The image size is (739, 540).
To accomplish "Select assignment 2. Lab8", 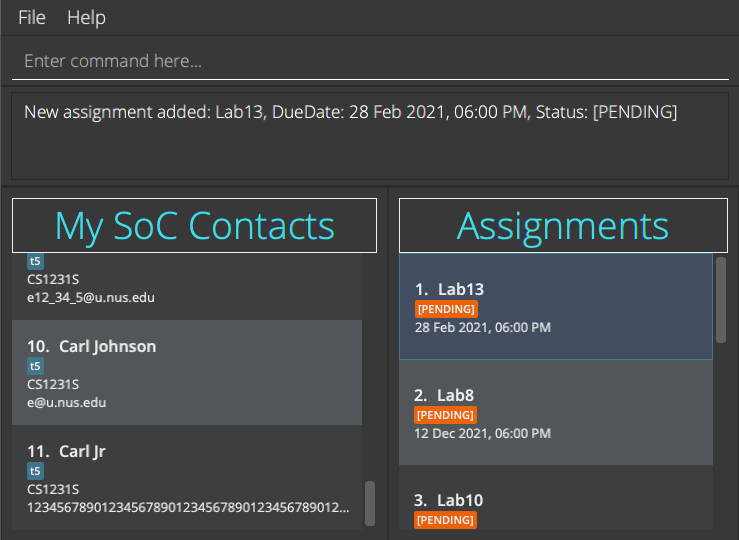I will coord(556,412).
